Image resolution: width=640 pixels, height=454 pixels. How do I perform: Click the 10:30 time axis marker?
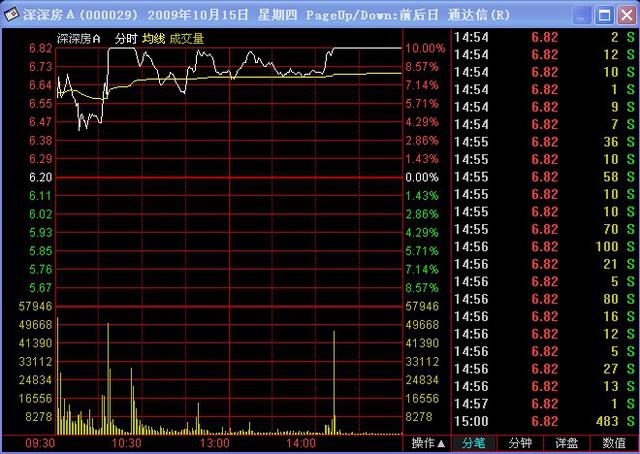[127, 443]
